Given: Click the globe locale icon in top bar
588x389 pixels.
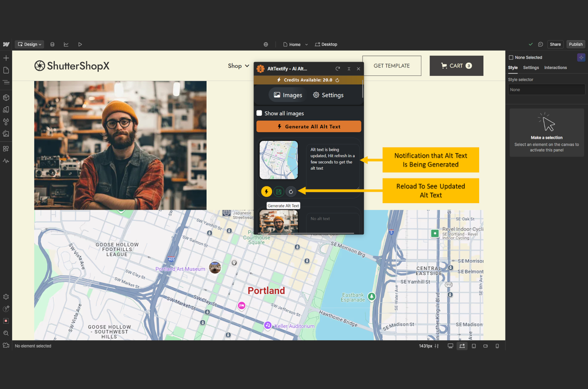Looking at the screenshot, I should [x=266, y=45].
